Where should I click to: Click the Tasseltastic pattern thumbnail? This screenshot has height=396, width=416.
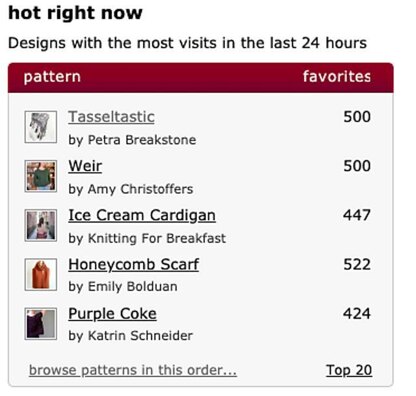click(41, 127)
